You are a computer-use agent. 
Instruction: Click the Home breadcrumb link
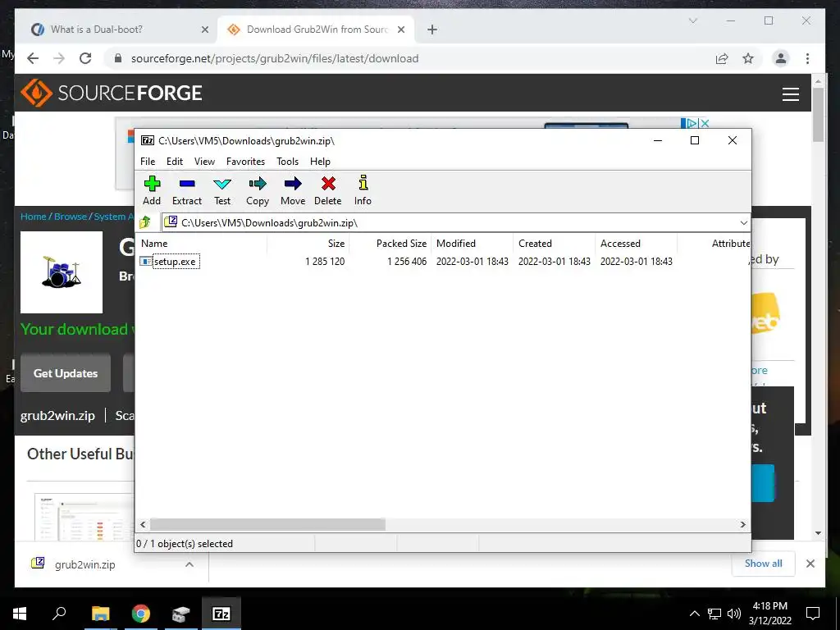33,217
